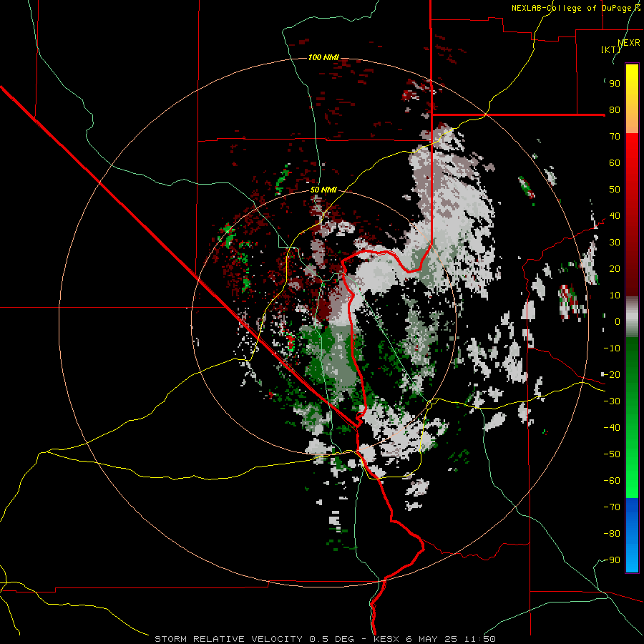644x644 pixels.
Task: Pick the yellow-orange segment of the color bar
Action: [632, 99]
